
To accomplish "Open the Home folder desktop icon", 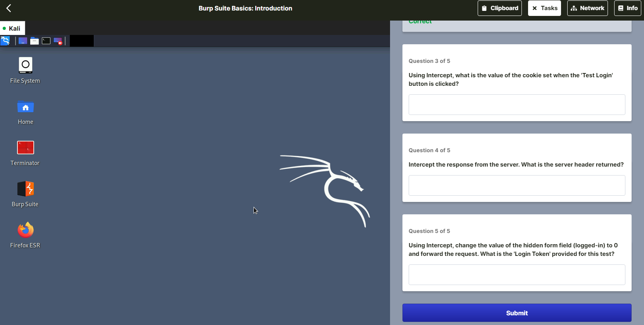I will [x=26, y=112].
